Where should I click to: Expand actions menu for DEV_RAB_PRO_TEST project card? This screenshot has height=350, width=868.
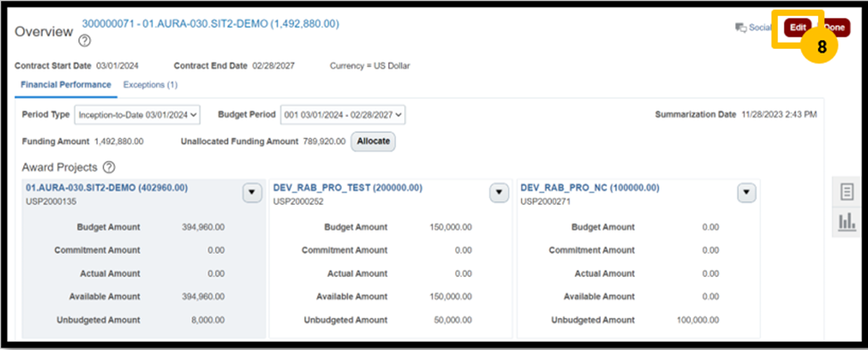point(499,192)
